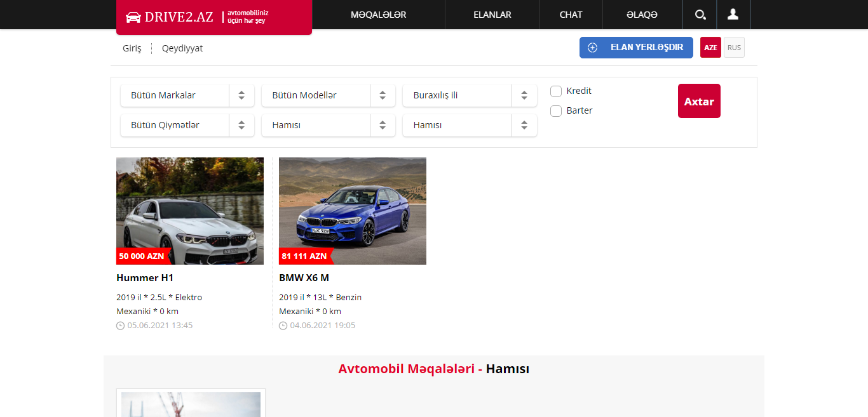Click the clock icon on the BMW X6 M listing

click(283, 325)
